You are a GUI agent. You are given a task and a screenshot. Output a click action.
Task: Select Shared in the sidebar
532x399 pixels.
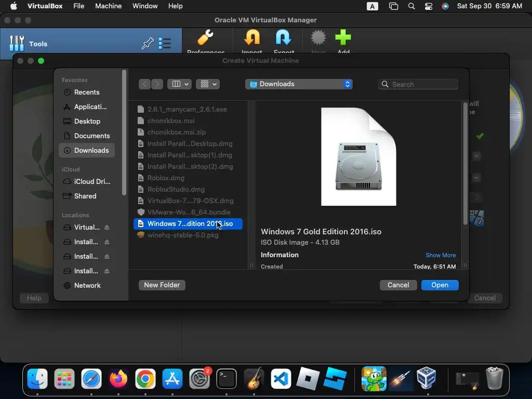[x=87, y=196]
